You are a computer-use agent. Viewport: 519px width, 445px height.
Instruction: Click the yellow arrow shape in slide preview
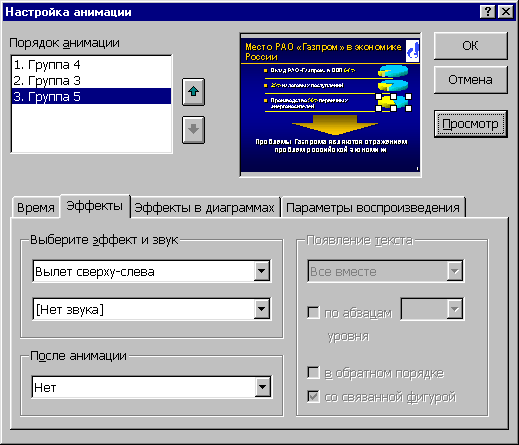[335, 124]
